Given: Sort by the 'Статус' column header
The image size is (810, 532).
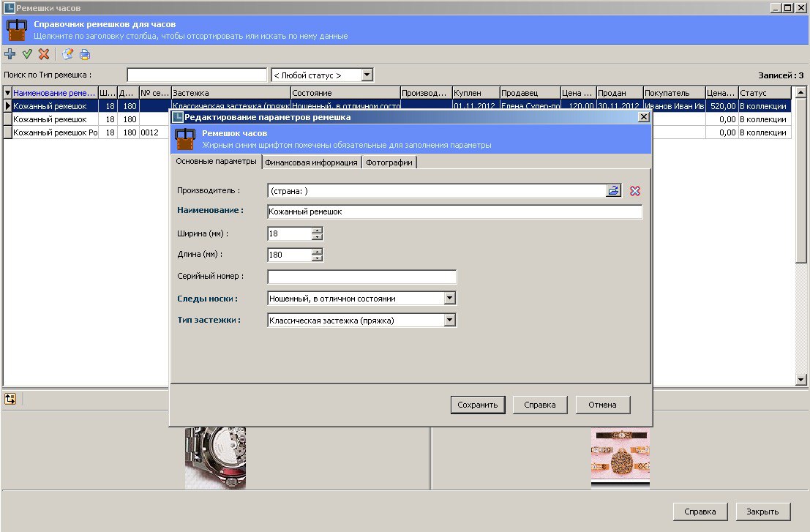Looking at the screenshot, I should tap(763, 93).
